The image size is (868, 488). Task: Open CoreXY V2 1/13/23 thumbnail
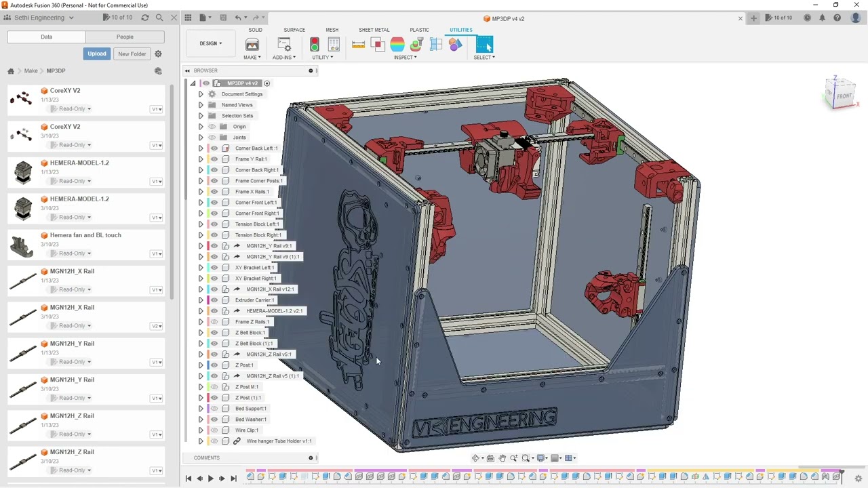[22, 99]
